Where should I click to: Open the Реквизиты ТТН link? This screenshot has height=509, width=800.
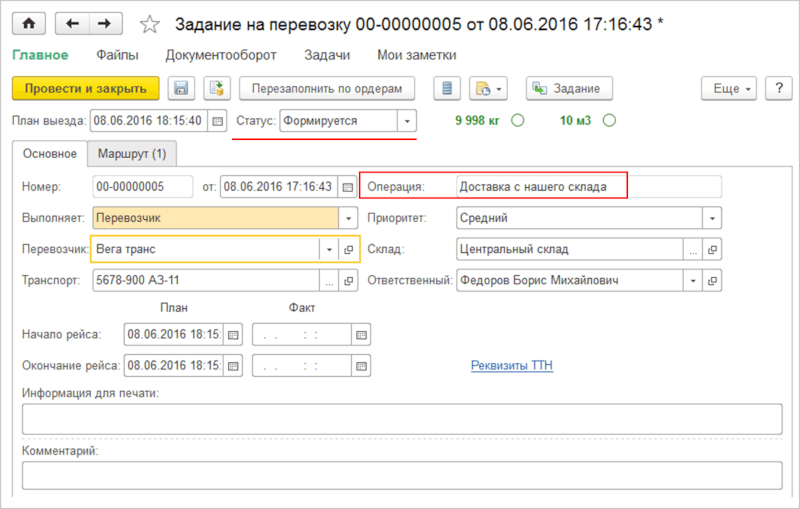[512, 365]
